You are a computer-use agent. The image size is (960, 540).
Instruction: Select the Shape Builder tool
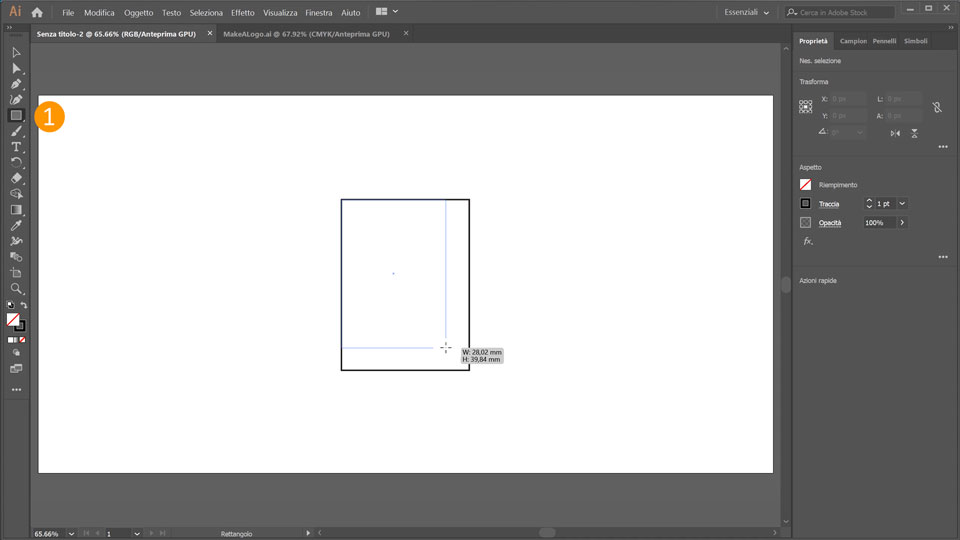click(x=16, y=193)
